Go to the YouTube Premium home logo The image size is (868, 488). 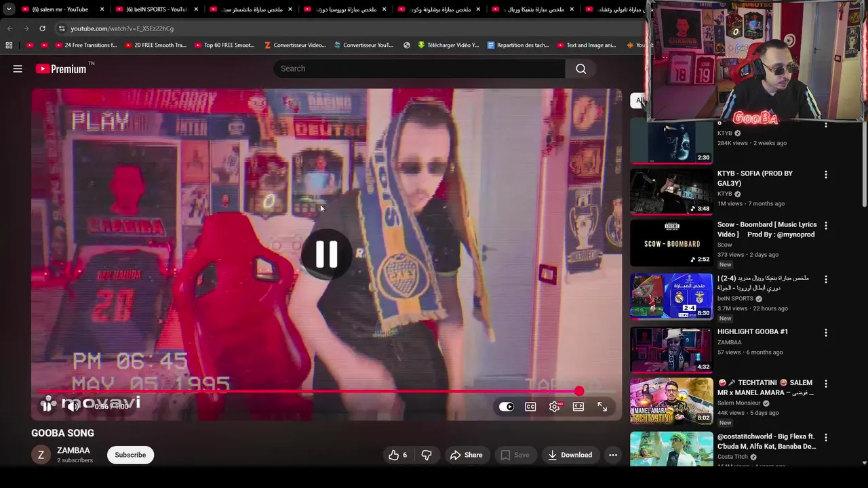tap(61, 68)
